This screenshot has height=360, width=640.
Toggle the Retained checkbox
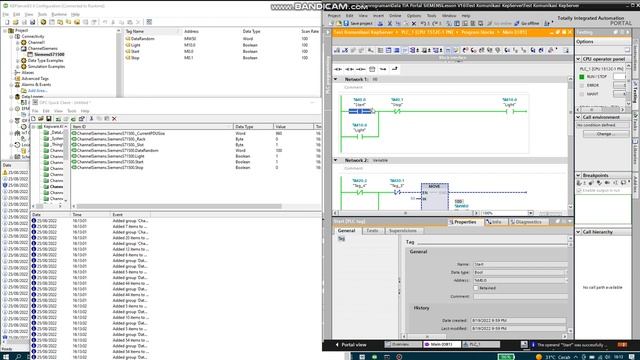(x=476, y=288)
